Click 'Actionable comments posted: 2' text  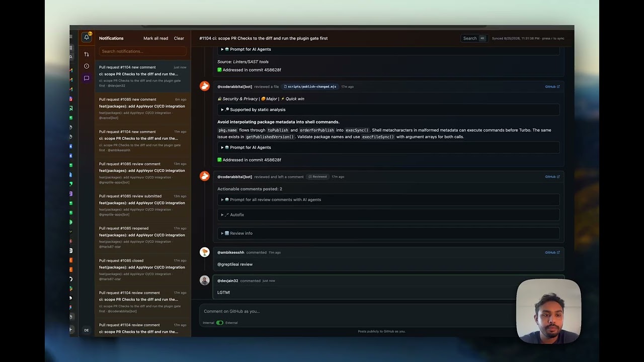coord(250,189)
